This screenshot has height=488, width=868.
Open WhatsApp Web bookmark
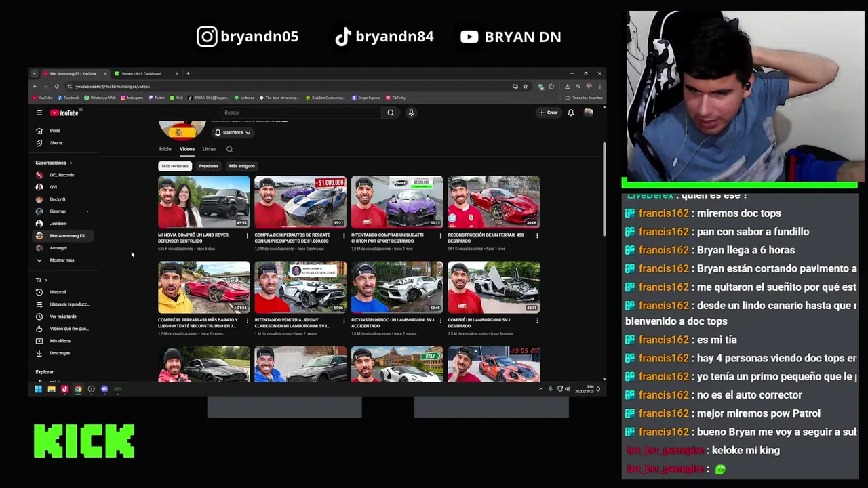click(100, 98)
